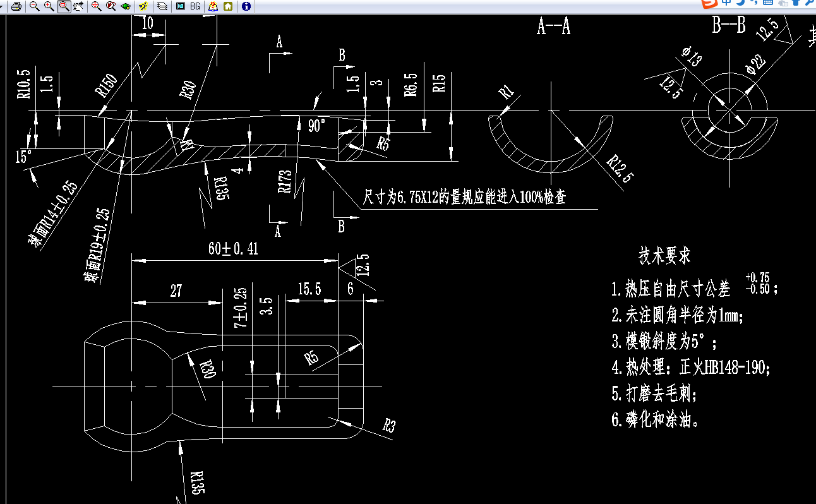816x504 pixels.
Task: Click the Print icon in the toolbar
Action: [16, 6]
